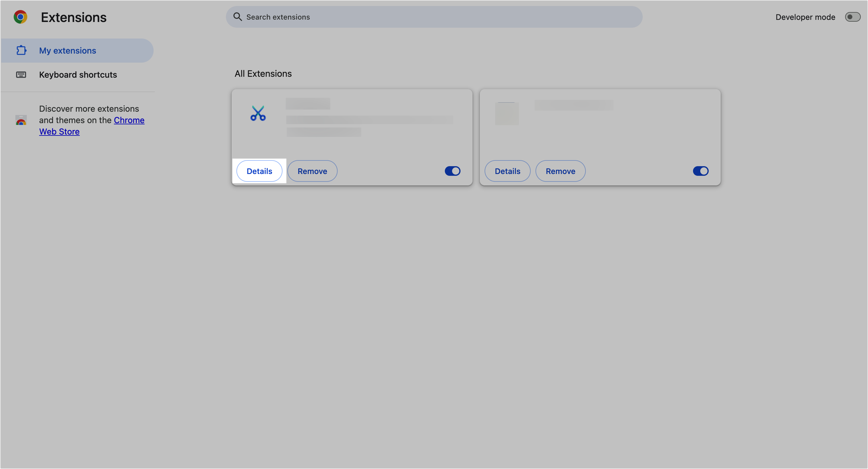The width and height of the screenshot is (868, 469).
Task: Click the clipboard icon beside My extensions
Action: pos(21,50)
